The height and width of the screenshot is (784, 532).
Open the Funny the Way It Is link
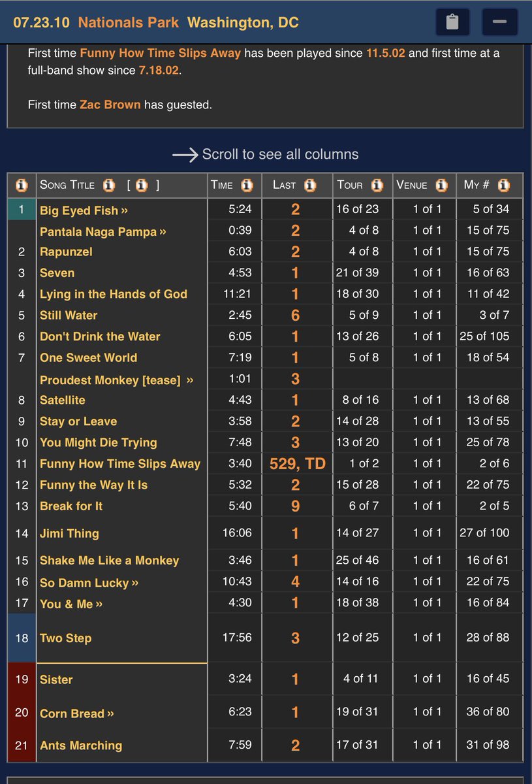[x=93, y=485]
